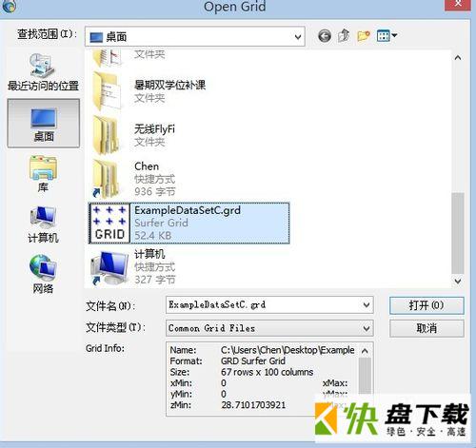The height and width of the screenshot is (448, 476).
Task: Click the 无线FlyFi folder name
Action: 154,129
